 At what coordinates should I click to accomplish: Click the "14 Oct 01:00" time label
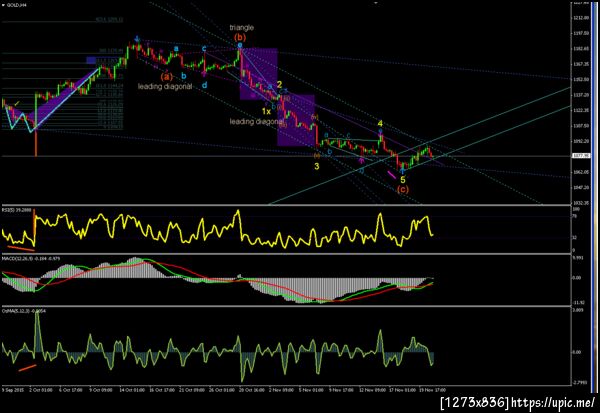[132, 390]
